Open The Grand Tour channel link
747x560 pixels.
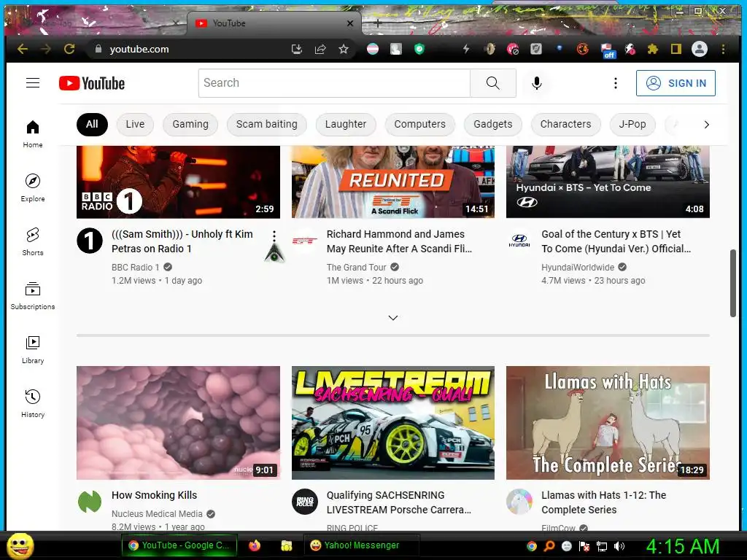(x=356, y=267)
